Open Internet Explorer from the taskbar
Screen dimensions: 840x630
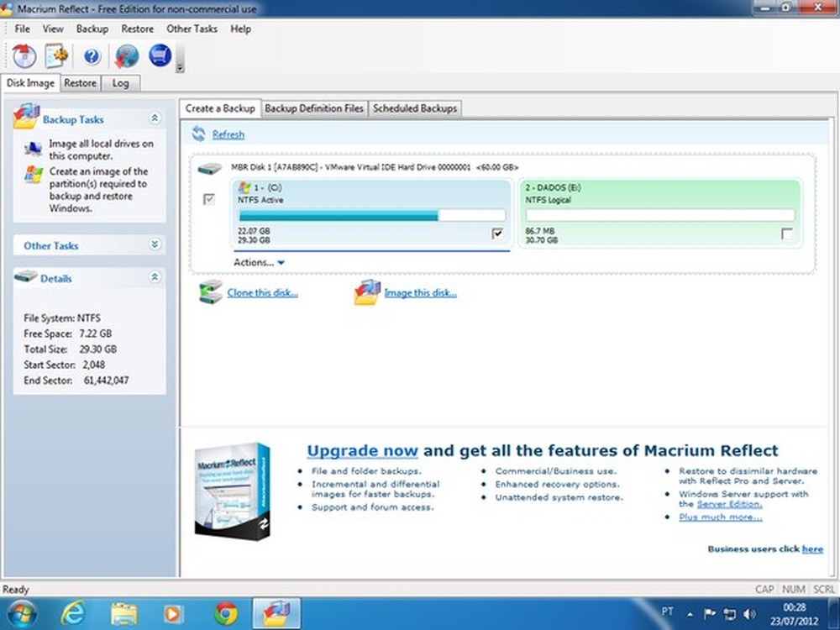pyautogui.click(x=72, y=613)
